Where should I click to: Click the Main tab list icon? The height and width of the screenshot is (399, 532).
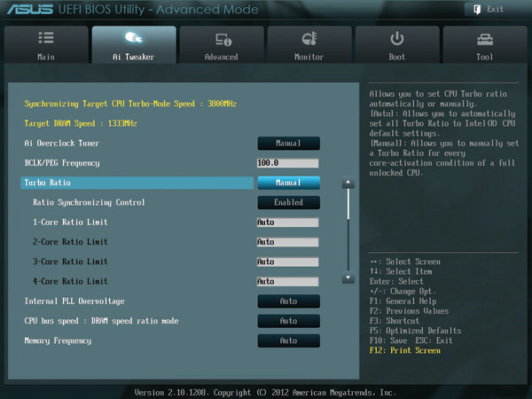click(x=46, y=38)
